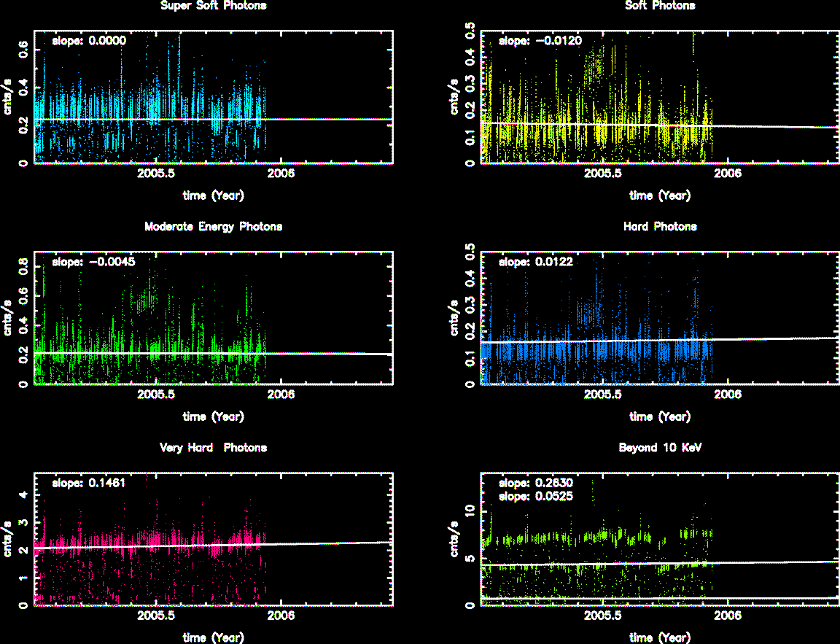Select the slope 0.0525 label

click(x=536, y=496)
